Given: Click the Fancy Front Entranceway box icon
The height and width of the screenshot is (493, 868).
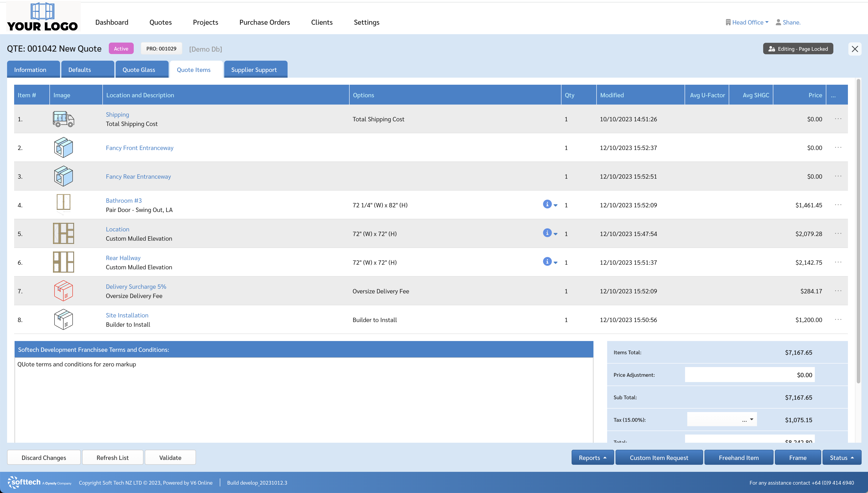Looking at the screenshot, I should (63, 148).
